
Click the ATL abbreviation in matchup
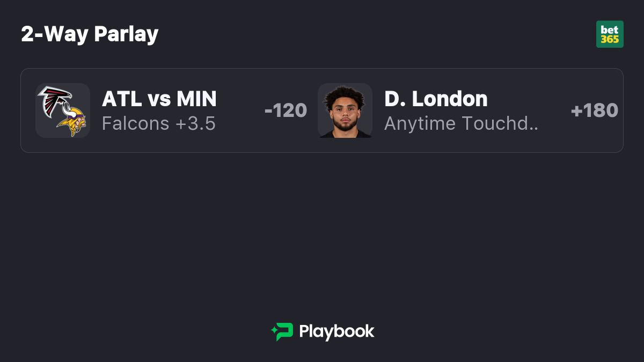pos(121,99)
